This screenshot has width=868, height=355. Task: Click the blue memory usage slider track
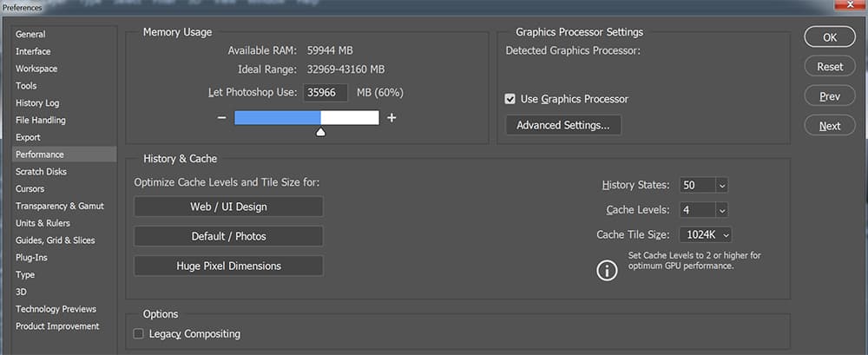pos(278,117)
